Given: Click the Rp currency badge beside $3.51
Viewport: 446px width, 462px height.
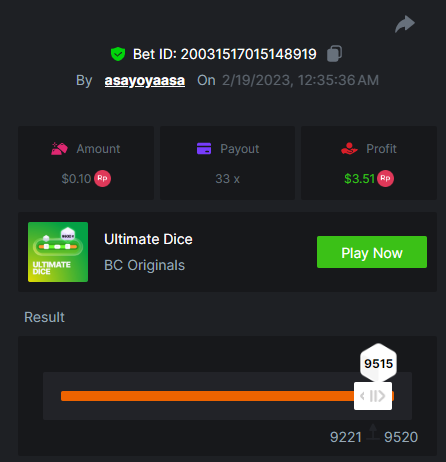Looking at the screenshot, I should [385, 178].
